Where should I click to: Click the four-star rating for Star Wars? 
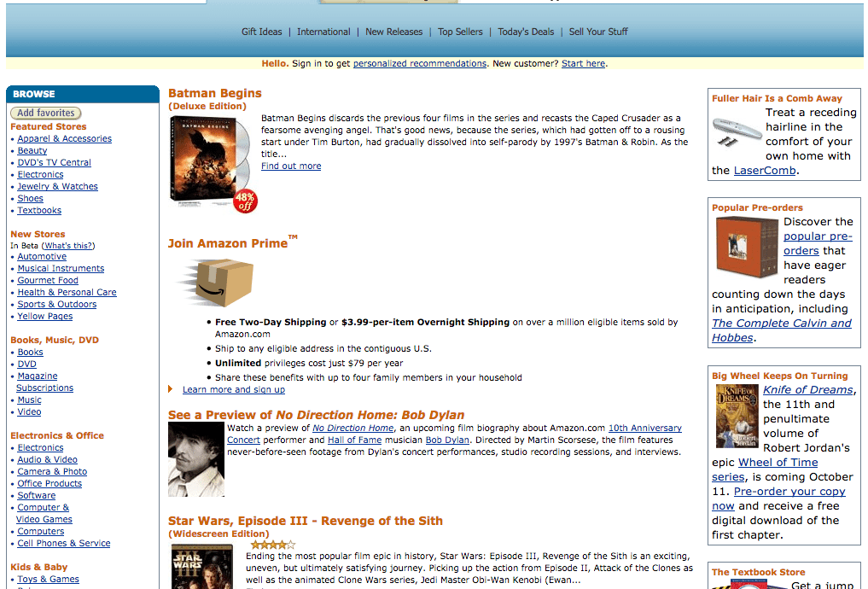tap(273, 545)
